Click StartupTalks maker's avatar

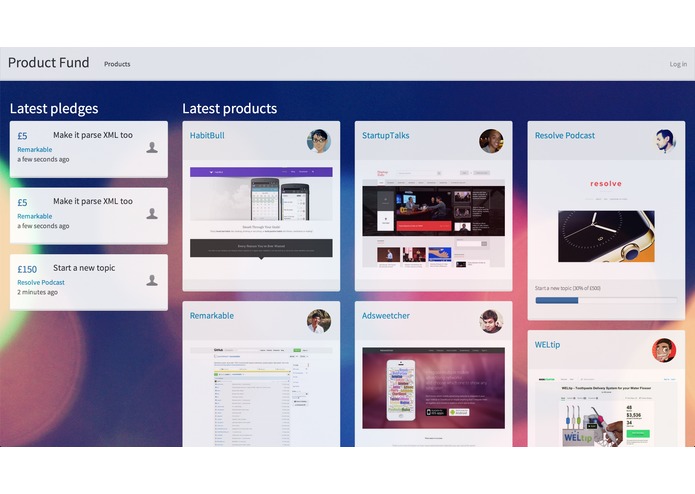coord(491,141)
